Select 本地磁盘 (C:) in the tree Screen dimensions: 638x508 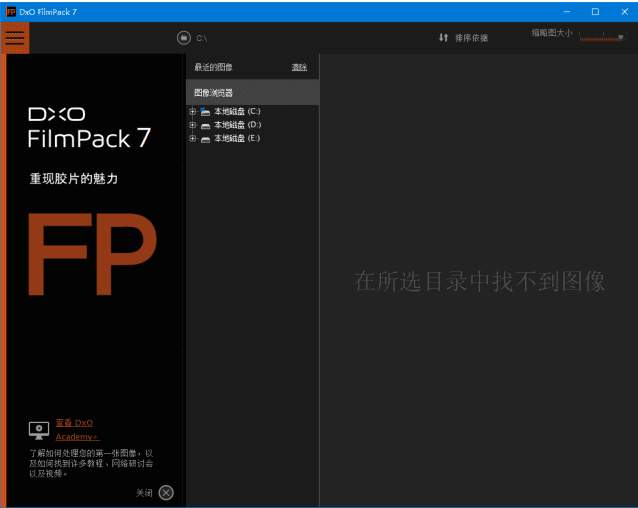237,111
